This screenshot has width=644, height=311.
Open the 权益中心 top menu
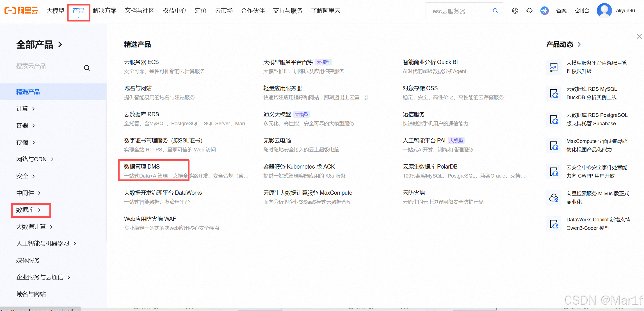coord(174,11)
